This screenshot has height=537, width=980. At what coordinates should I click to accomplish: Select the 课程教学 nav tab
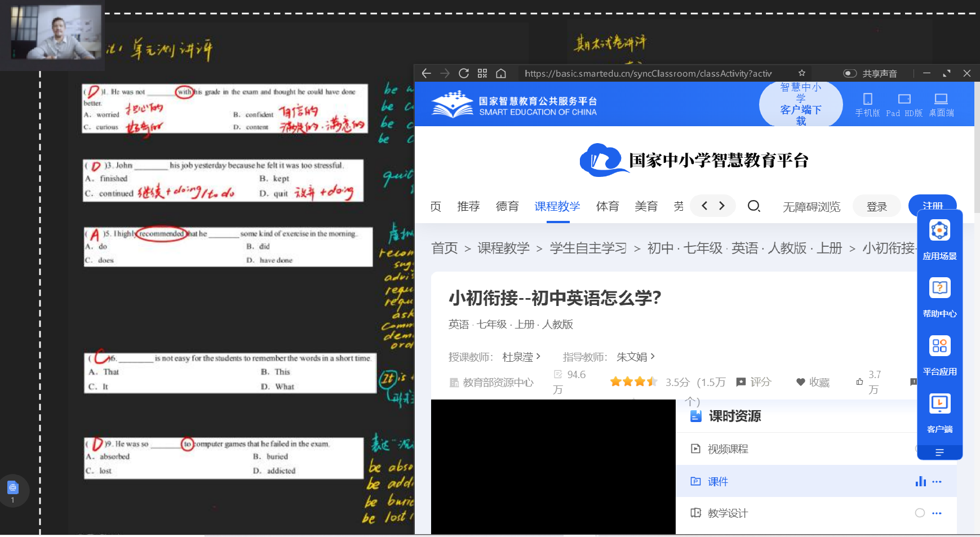tap(557, 206)
